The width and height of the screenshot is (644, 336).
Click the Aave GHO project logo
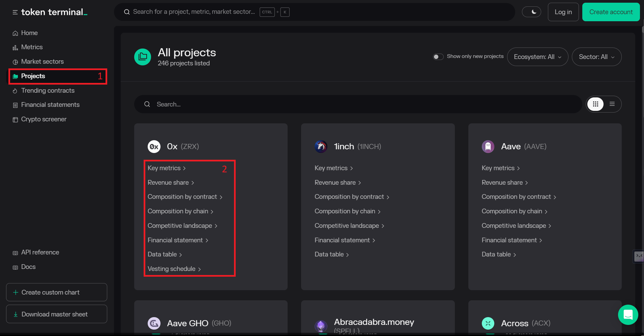154,323
